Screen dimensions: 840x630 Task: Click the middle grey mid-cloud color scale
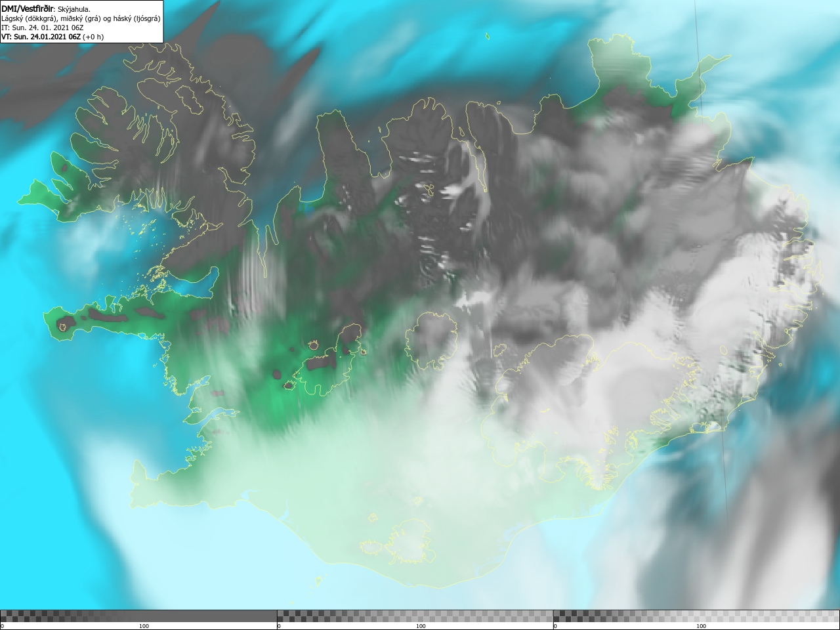(415, 616)
